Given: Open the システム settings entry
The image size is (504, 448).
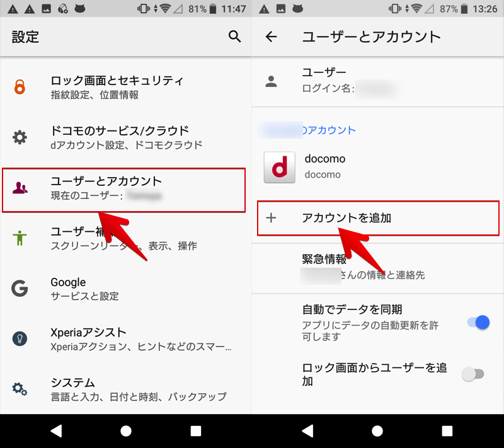Looking at the screenshot, I should (x=139, y=389).
